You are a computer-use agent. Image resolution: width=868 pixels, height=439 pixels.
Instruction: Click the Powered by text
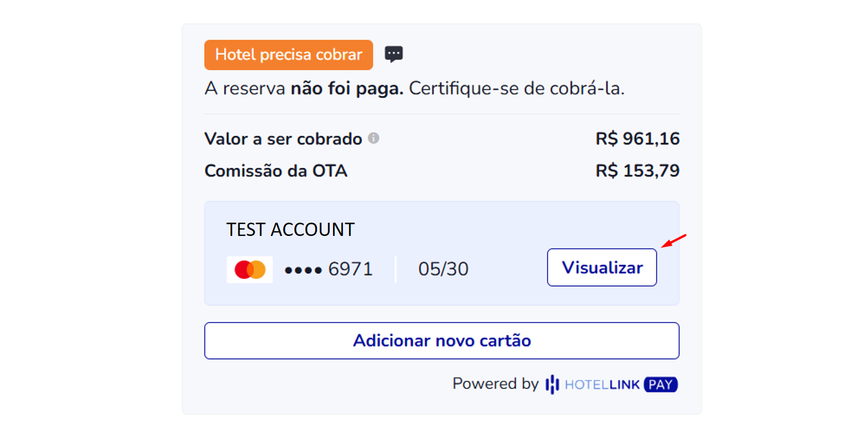[x=495, y=384]
